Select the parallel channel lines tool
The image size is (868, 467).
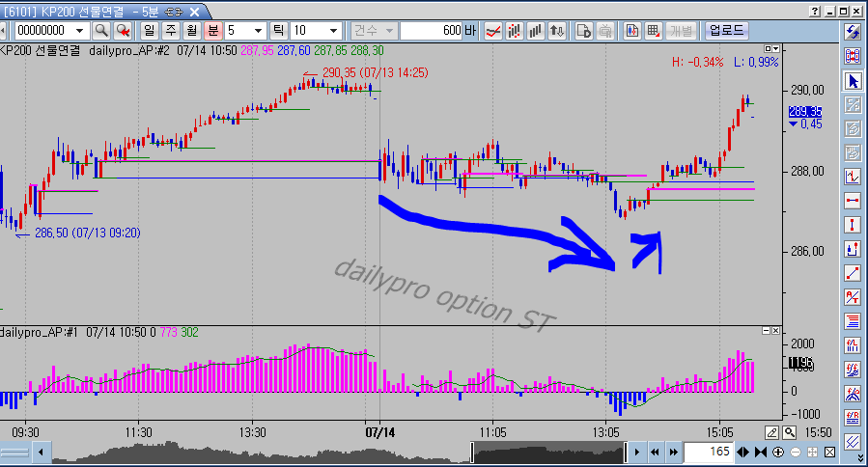coord(853,441)
